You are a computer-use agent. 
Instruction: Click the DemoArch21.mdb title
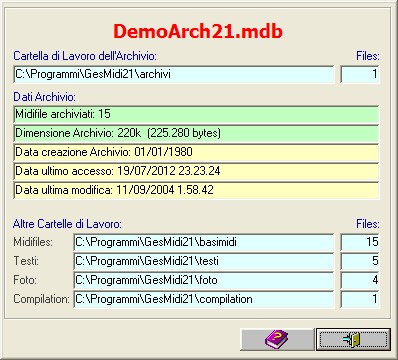click(198, 31)
